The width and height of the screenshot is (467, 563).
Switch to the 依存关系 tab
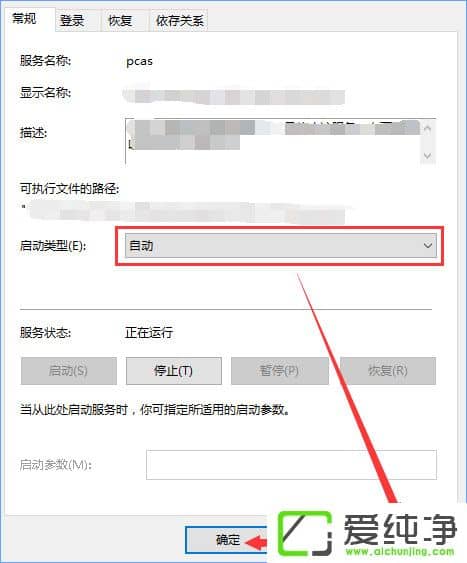[x=179, y=20]
